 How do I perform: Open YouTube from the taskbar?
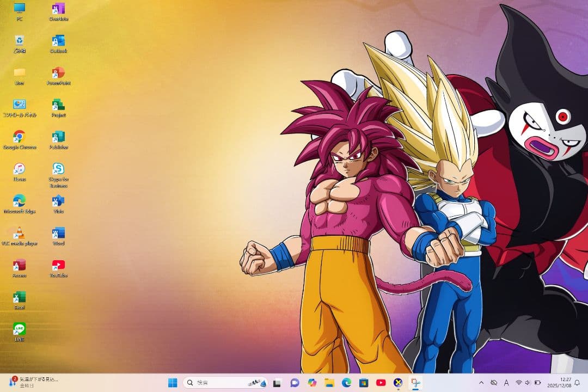[x=381, y=383]
